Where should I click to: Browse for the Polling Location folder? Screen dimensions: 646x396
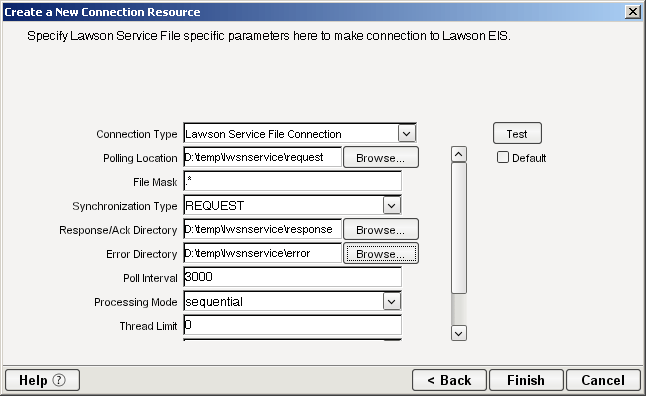pos(381,157)
